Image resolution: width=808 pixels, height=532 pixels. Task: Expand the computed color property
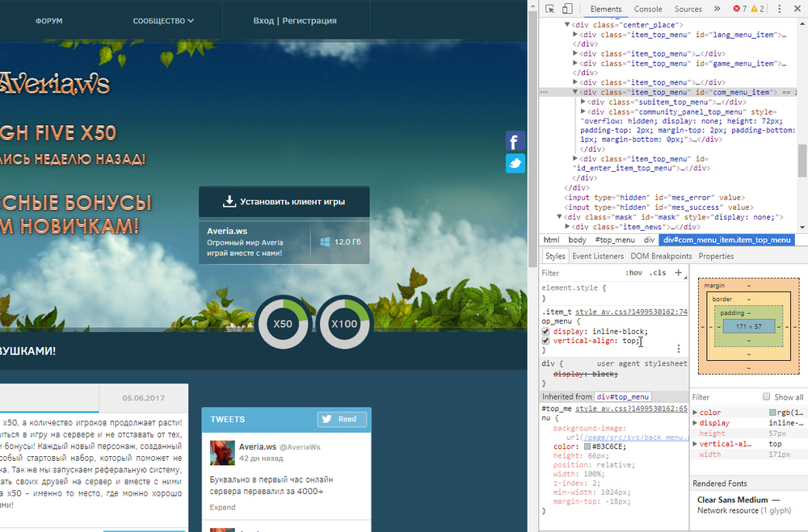coord(695,413)
